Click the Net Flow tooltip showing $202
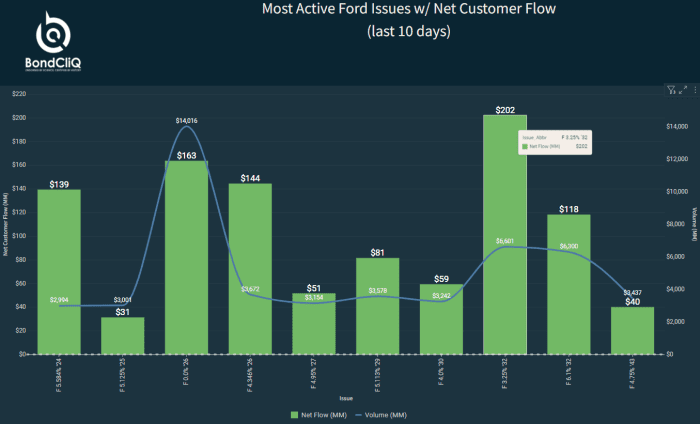The image size is (700, 424). pos(555,142)
